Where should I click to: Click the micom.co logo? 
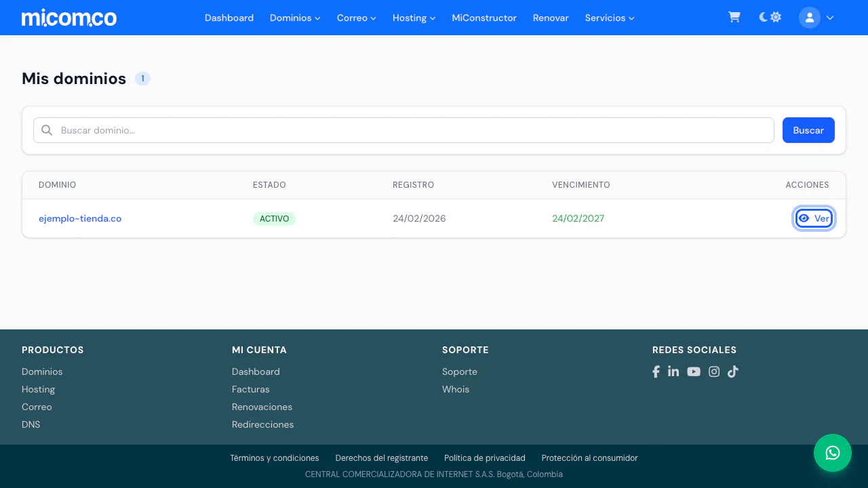pyautogui.click(x=69, y=18)
